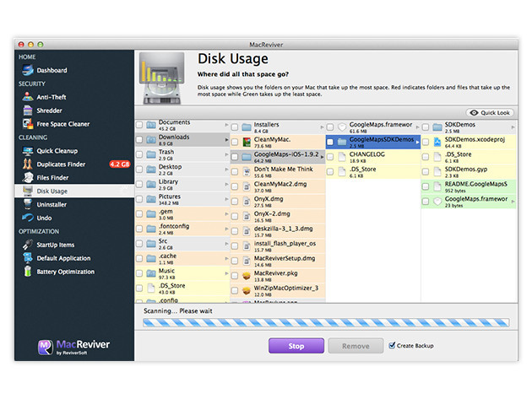Click the MacReviver.pkg package icon
The image size is (532, 399).
(x=247, y=276)
